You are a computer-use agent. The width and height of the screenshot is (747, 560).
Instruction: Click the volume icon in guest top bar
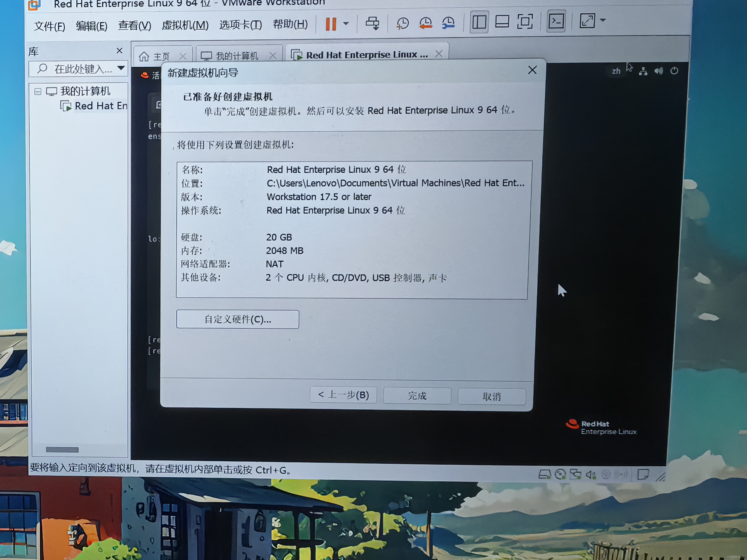[x=658, y=71]
